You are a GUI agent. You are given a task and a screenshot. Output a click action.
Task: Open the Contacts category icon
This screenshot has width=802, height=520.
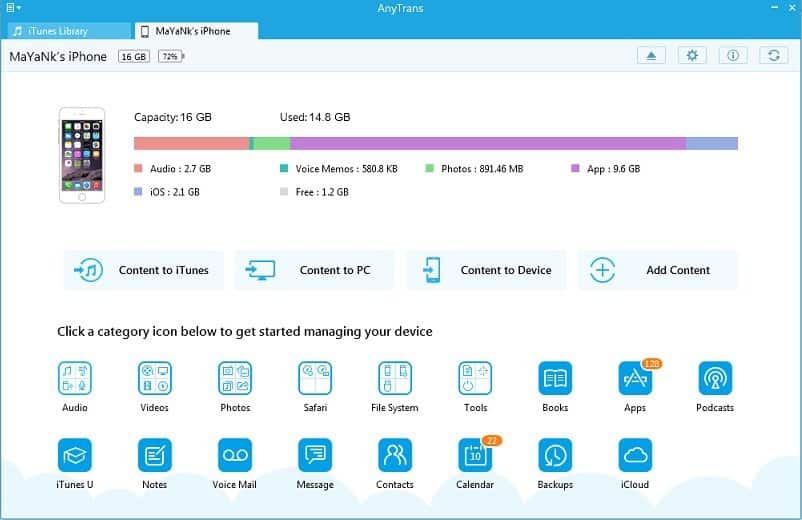pos(395,455)
